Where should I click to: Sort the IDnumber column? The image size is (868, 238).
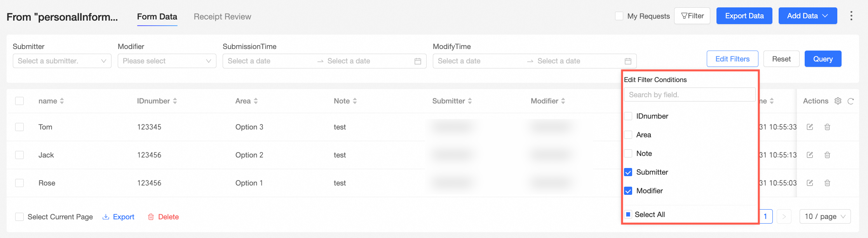point(175,101)
